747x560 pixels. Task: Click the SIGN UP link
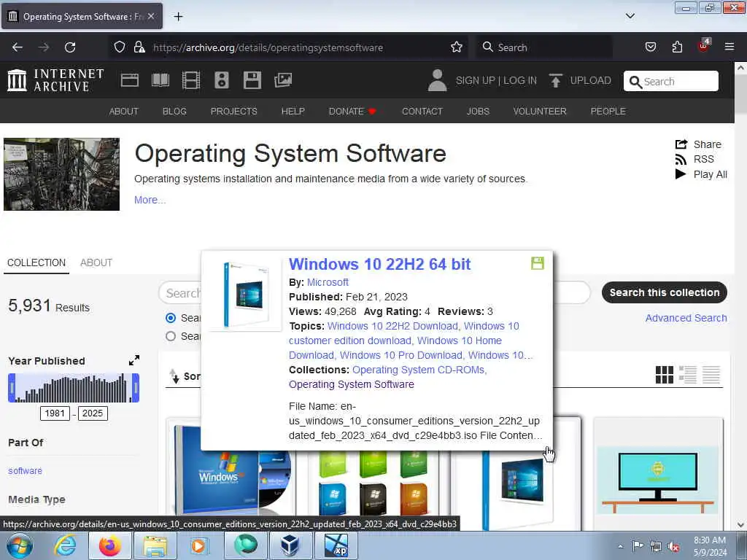click(475, 80)
